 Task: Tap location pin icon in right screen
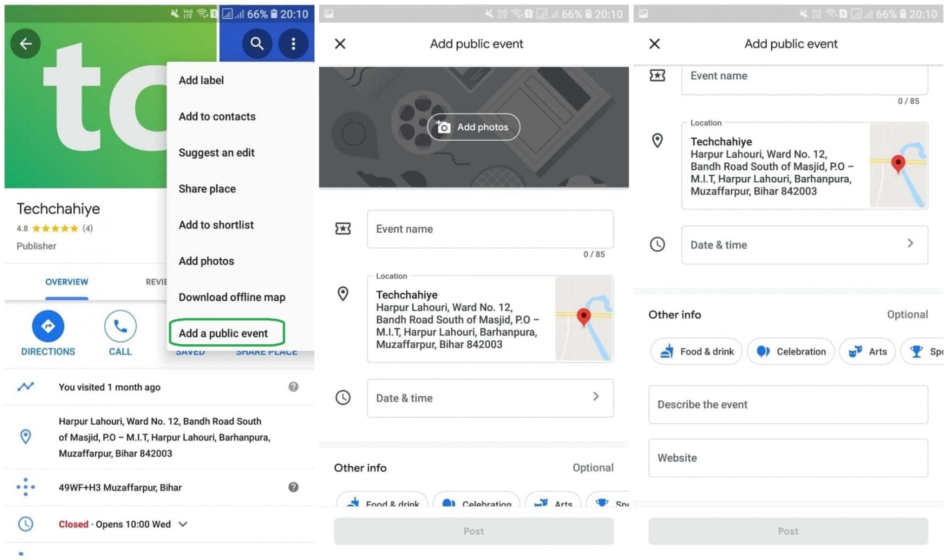(657, 141)
